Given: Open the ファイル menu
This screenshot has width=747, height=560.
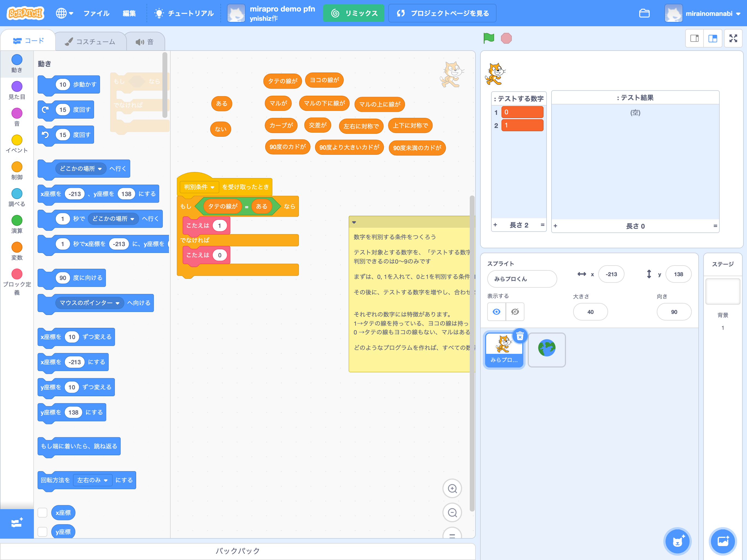Looking at the screenshot, I should (x=96, y=13).
